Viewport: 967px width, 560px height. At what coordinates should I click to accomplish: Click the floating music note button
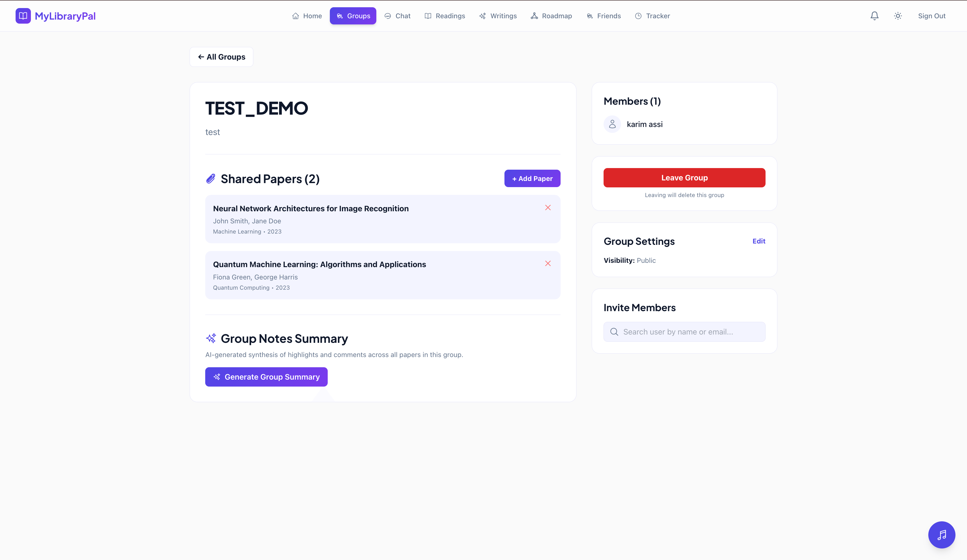point(941,535)
